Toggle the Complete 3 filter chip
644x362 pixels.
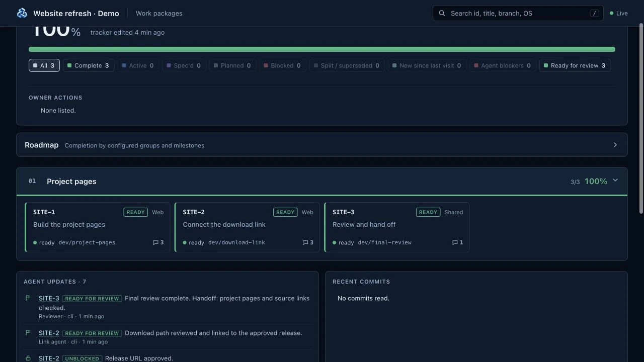(x=89, y=65)
